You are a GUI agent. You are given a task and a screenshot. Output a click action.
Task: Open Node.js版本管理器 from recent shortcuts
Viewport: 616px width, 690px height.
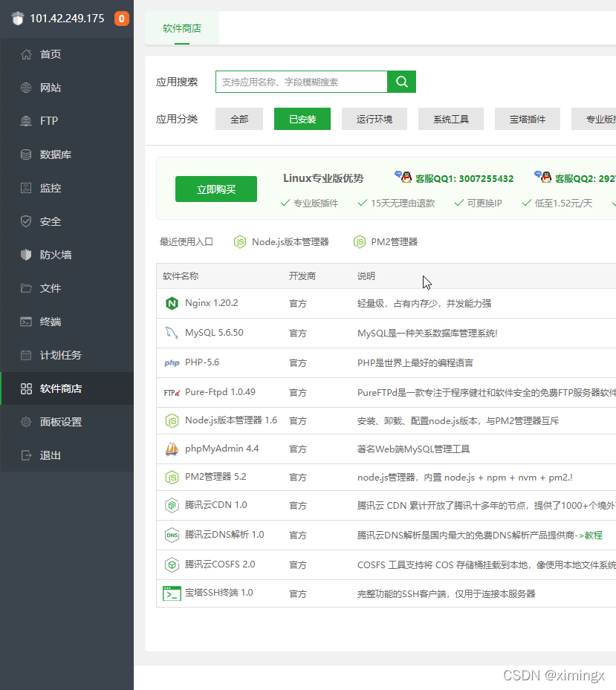coord(282,242)
